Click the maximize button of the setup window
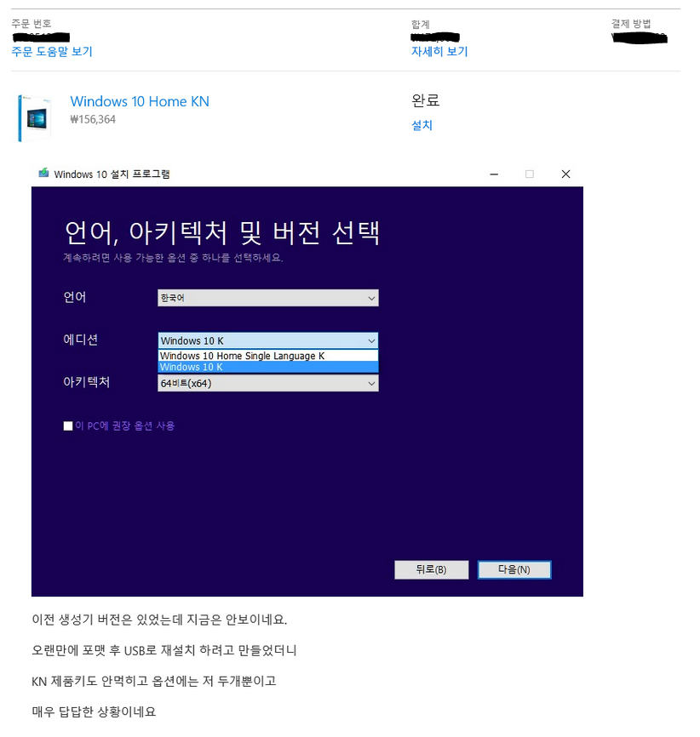 (529, 174)
